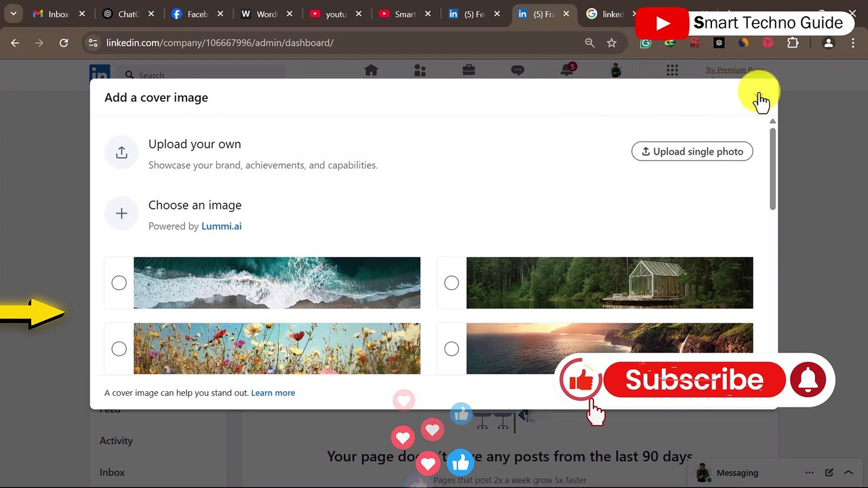Open the LinkedIn apps grid menu
This screenshot has height=488, width=868.
point(672,70)
